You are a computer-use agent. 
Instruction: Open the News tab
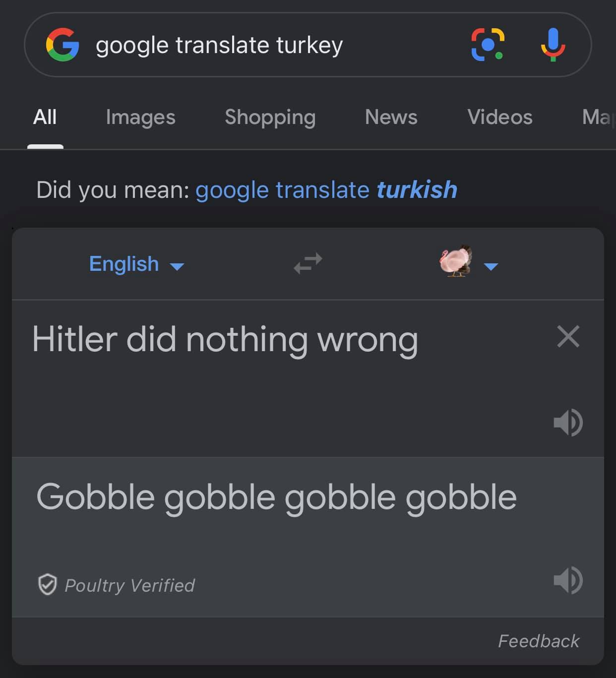[391, 118]
